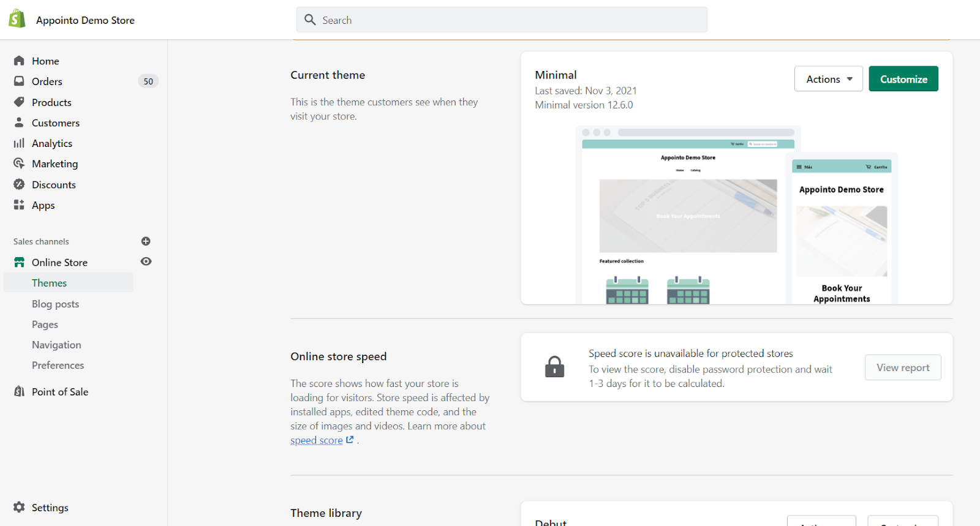Click the Online Store shop icon
Image resolution: width=980 pixels, height=526 pixels.
click(x=19, y=262)
